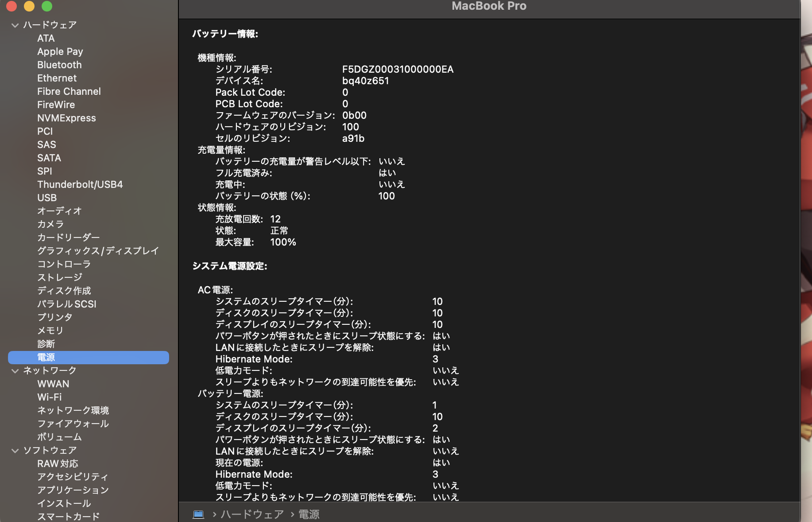Click the 状態 value 正常

pos(279,231)
